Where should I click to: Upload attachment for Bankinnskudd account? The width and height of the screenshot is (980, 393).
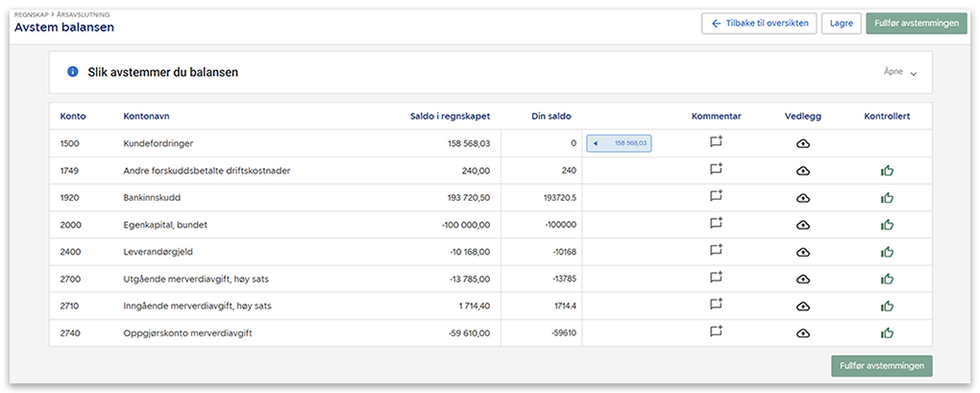(803, 197)
